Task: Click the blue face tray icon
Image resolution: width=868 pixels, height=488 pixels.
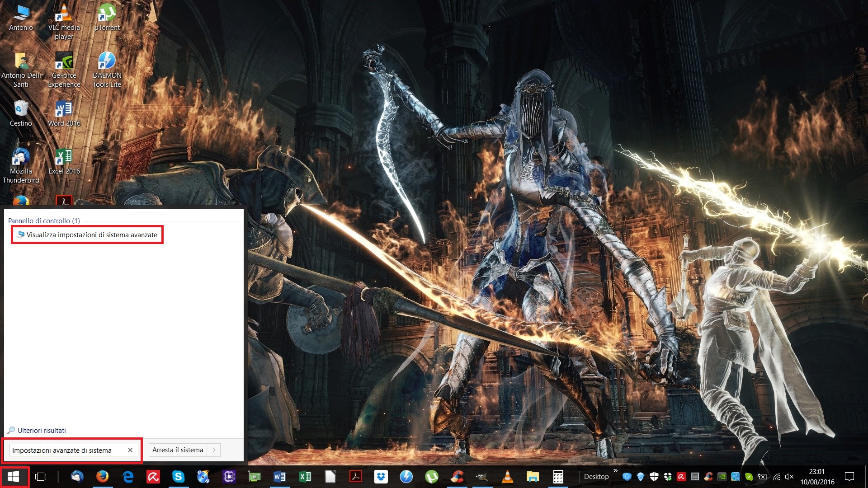Action: (627, 477)
